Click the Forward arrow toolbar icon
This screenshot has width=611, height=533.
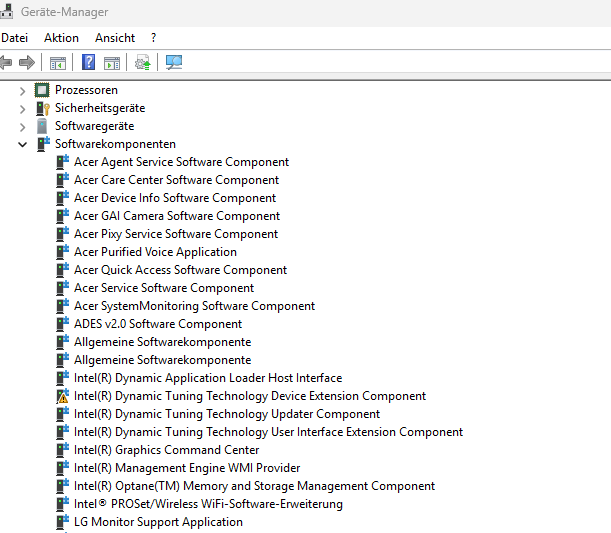click(x=27, y=62)
